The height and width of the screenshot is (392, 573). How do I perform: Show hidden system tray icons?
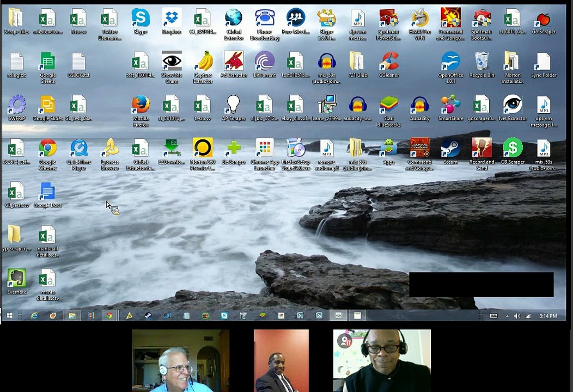(x=507, y=316)
